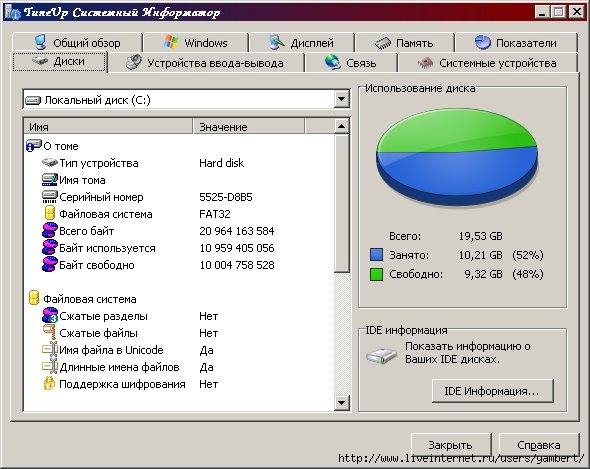The width and height of the screenshot is (590, 469).
Task: Open the Windows tab
Action: pos(196,43)
